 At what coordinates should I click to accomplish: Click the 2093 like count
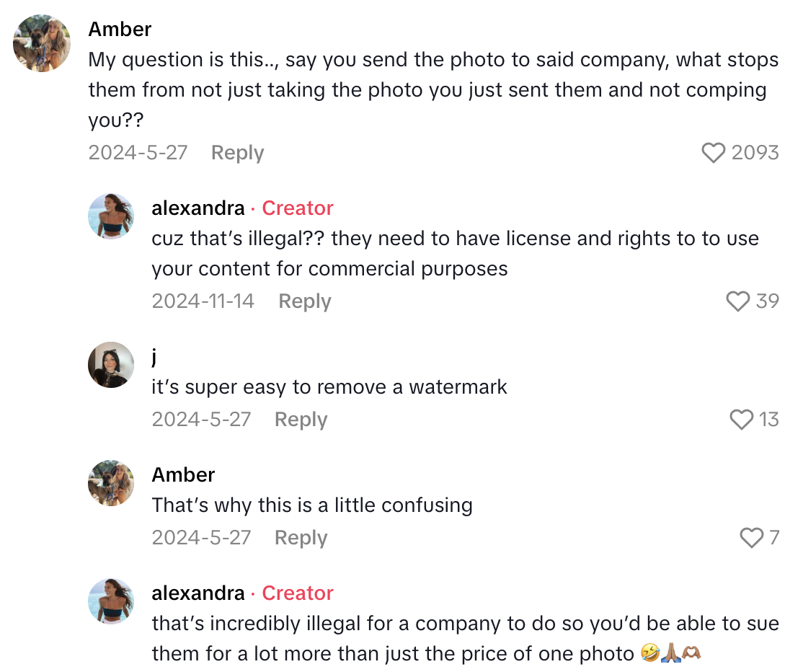[x=754, y=153]
